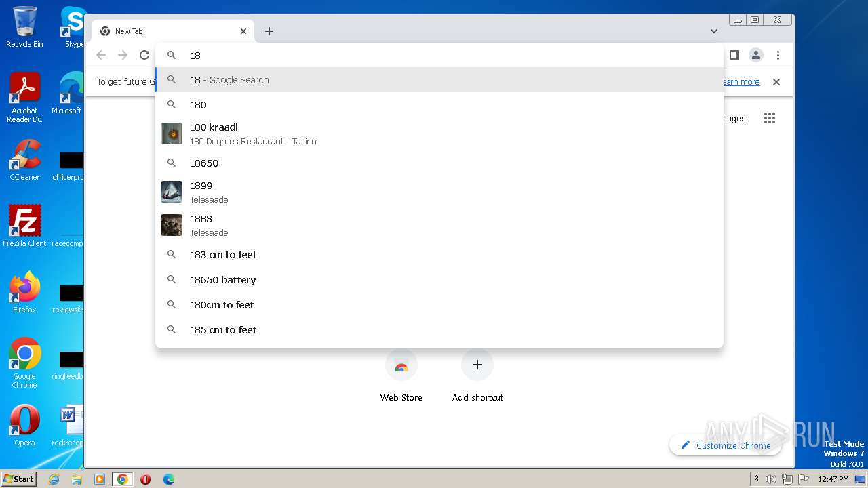Click the 12:47 PM taskbar clock
Viewport: 868px width, 488px height.
833,479
